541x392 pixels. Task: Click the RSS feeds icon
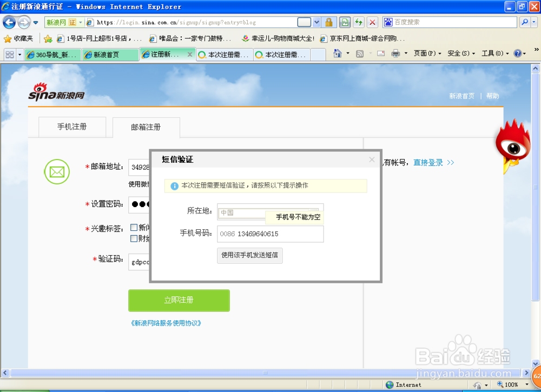coord(360,53)
